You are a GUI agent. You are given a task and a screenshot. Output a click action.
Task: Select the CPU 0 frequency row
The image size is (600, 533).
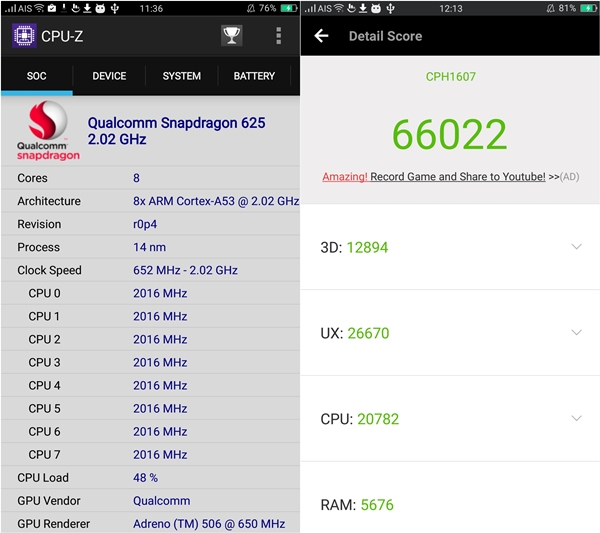(150, 293)
